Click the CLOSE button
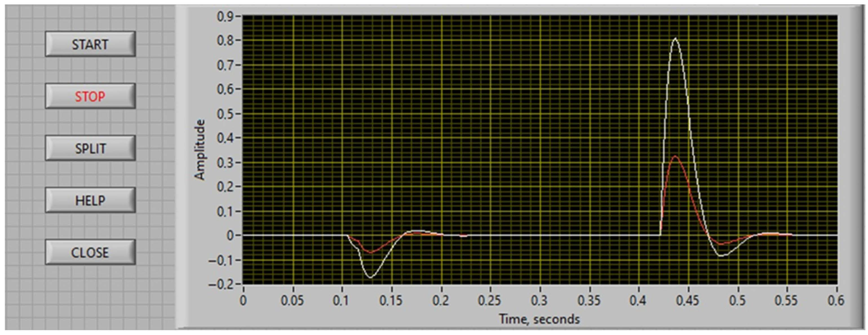This screenshot has width=868, height=335. coord(90,252)
